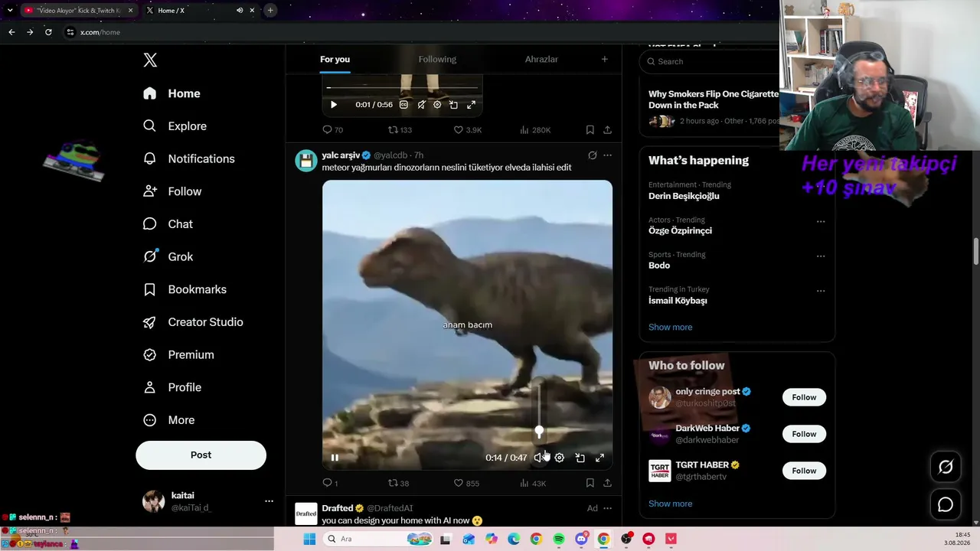Screen dimensions: 980x551
Task: Open the Derin Beşikçioğlu trending topic
Action: tap(684, 196)
